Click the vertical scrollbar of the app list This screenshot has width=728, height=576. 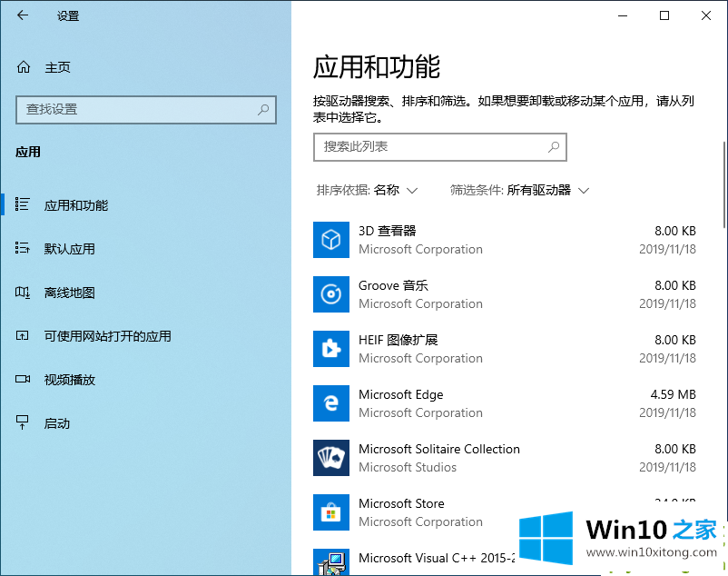coord(723,184)
